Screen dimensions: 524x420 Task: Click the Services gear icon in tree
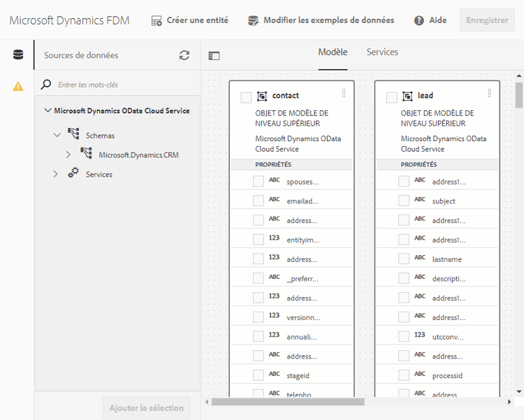(73, 174)
